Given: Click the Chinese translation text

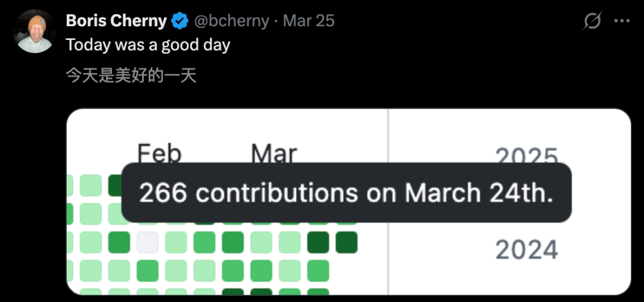Looking at the screenshot, I should [131, 76].
